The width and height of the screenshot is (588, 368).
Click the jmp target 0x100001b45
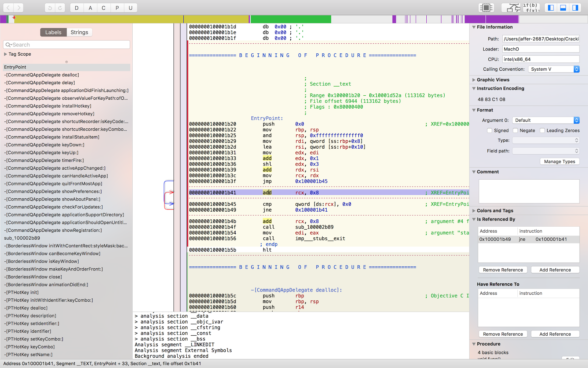pyautogui.click(x=311, y=181)
